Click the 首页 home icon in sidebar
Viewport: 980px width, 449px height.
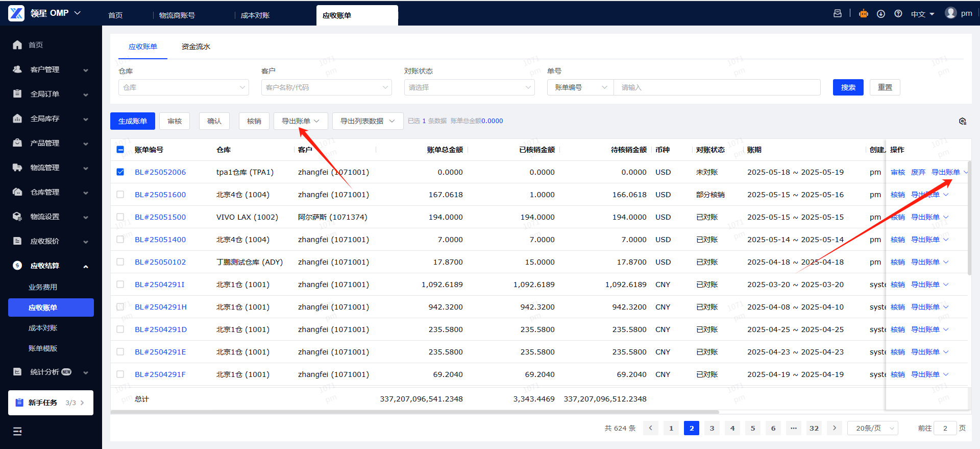17,45
